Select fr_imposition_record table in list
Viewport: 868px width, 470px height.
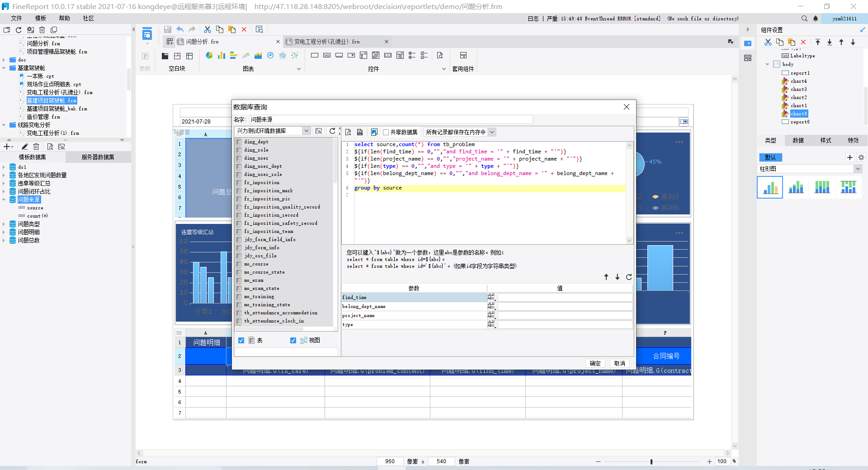click(271, 215)
